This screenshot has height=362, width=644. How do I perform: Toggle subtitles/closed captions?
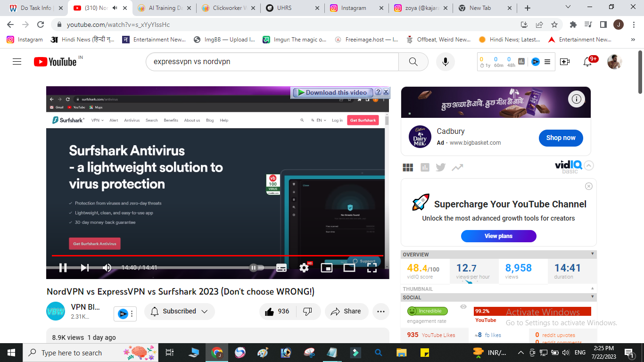[x=281, y=268]
